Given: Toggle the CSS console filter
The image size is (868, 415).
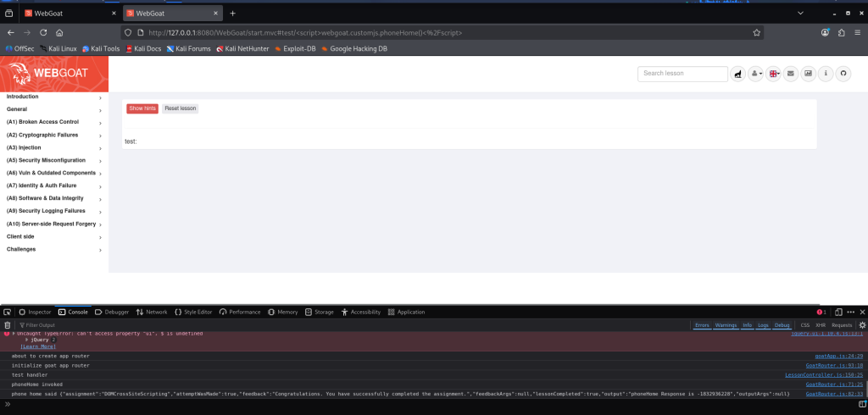Looking at the screenshot, I should tap(805, 325).
